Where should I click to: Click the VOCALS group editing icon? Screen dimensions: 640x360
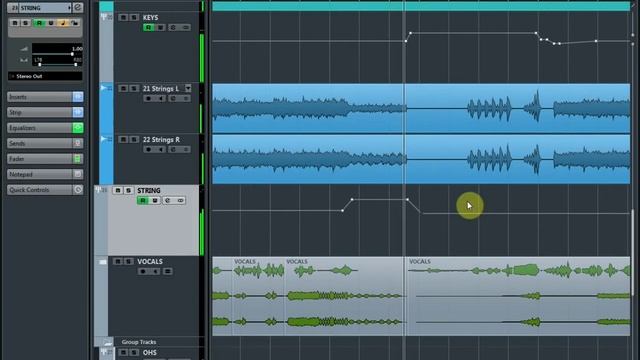[x=168, y=271]
